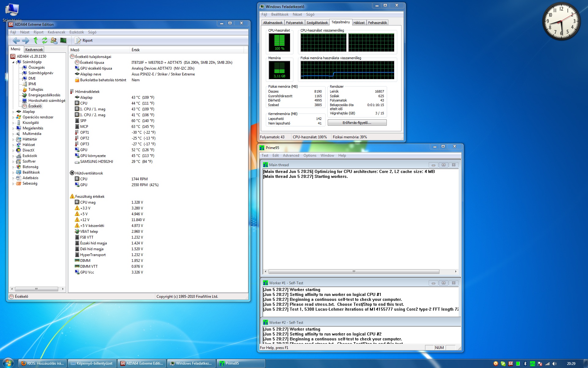Click the green Up arrow in AIDA64 toolbar
Screen dimensions: 588x368
[36, 40]
